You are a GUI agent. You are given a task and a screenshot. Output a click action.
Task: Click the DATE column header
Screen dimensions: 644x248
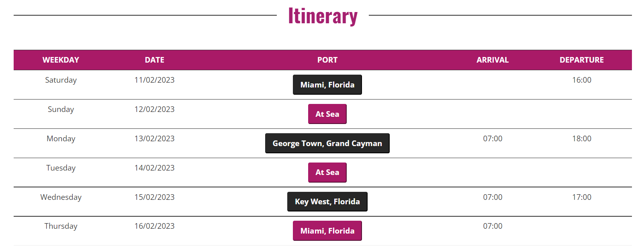pyautogui.click(x=154, y=60)
